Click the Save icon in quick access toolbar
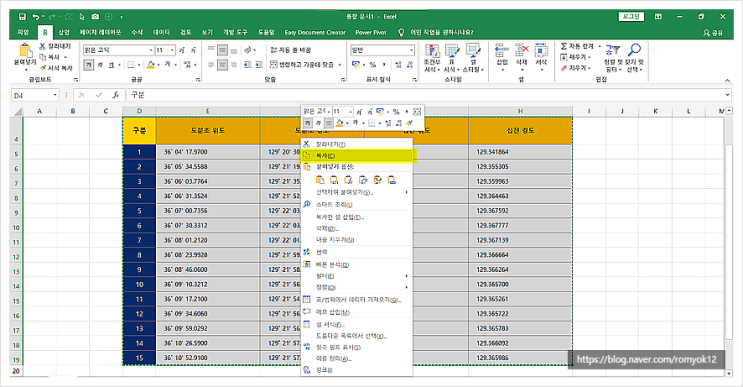 pos(22,17)
